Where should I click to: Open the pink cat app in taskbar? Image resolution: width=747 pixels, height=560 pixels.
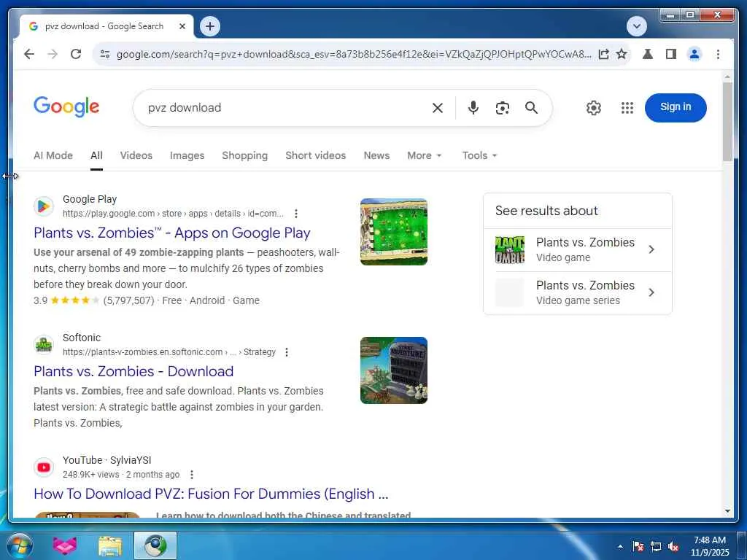tap(64, 545)
